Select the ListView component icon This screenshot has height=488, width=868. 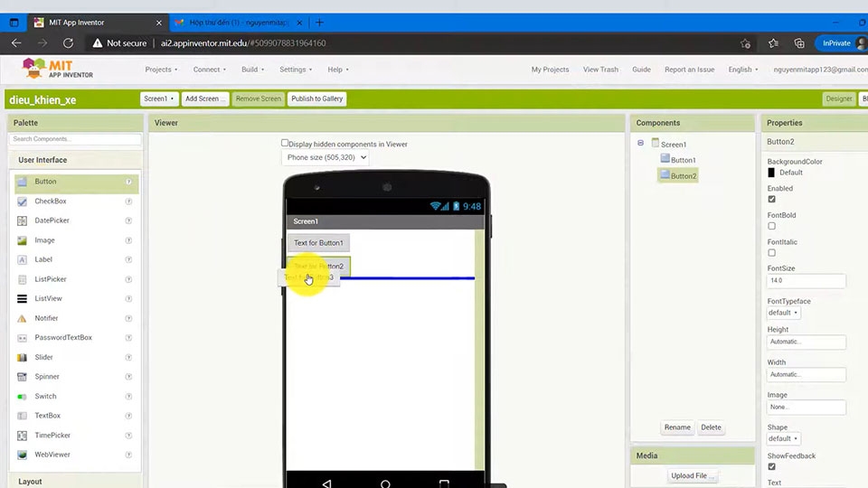(x=22, y=299)
